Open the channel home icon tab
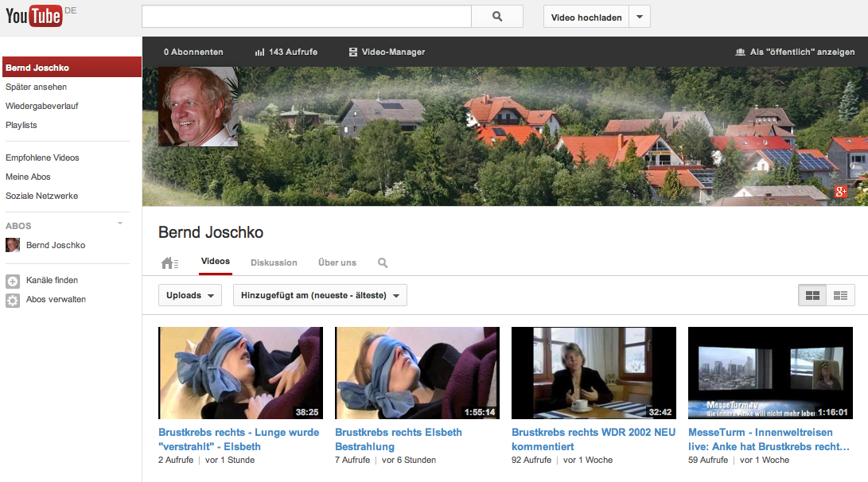Image resolution: width=868 pixels, height=482 pixels. pyautogui.click(x=169, y=263)
